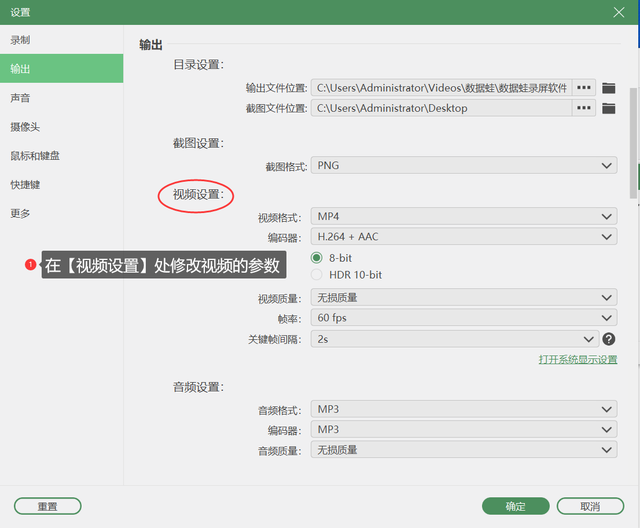Open the 声音 settings tab
This screenshot has height=528, width=640.
point(62,98)
